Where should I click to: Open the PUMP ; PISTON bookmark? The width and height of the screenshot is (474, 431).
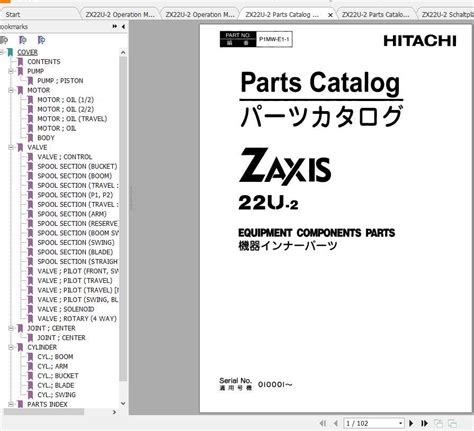click(60, 81)
